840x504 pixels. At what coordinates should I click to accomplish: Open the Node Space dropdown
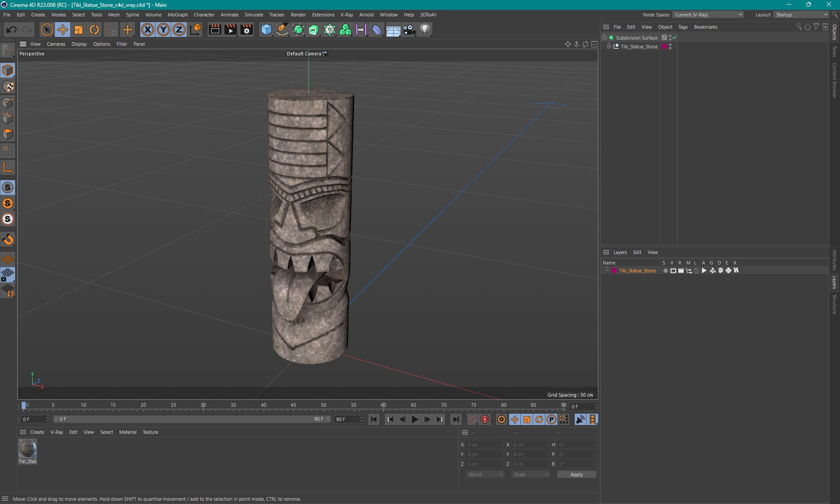click(x=708, y=15)
